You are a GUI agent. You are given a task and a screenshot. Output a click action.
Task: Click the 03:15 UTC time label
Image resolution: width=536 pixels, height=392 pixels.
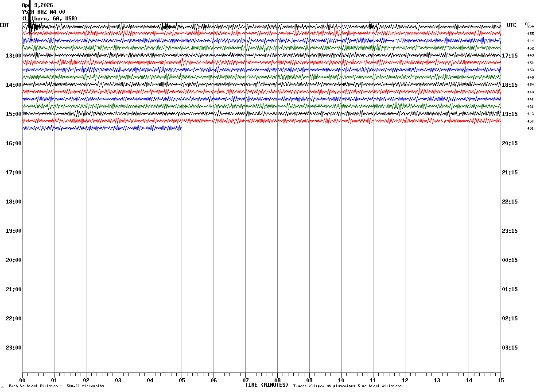tap(510, 348)
